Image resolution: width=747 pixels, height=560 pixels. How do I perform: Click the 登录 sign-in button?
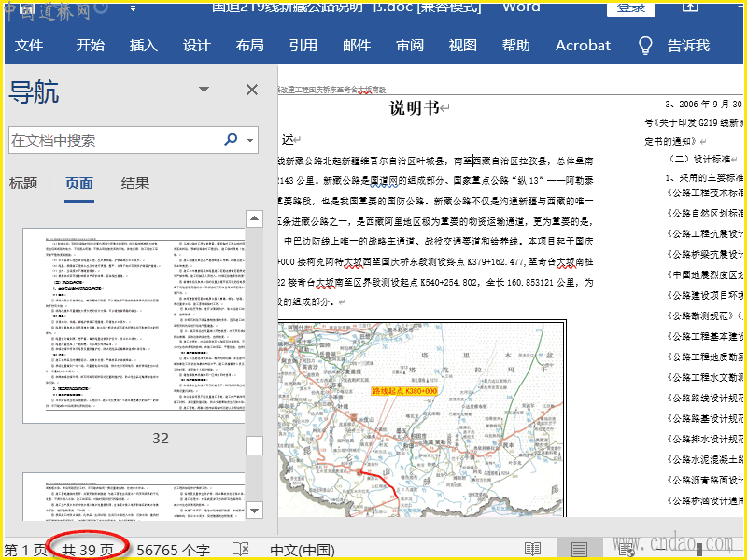tap(630, 7)
